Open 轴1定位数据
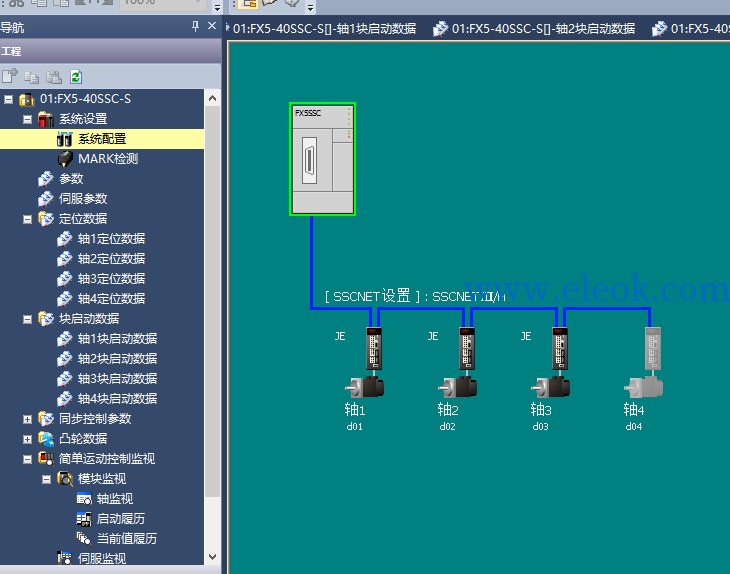The height and width of the screenshot is (574, 730). click(111, 239)
